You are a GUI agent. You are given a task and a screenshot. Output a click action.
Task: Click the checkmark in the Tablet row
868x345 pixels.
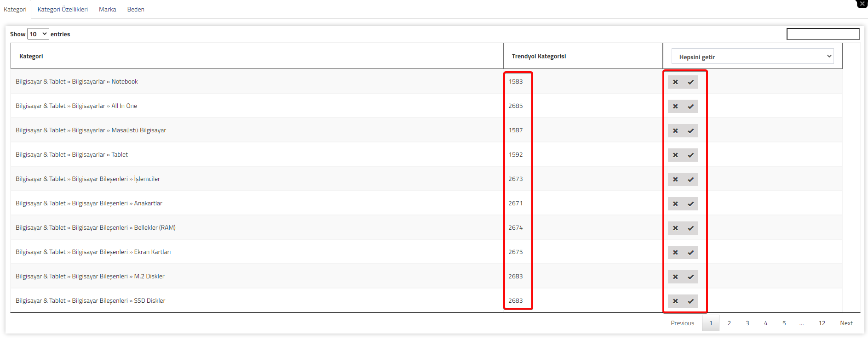[690, 155]
